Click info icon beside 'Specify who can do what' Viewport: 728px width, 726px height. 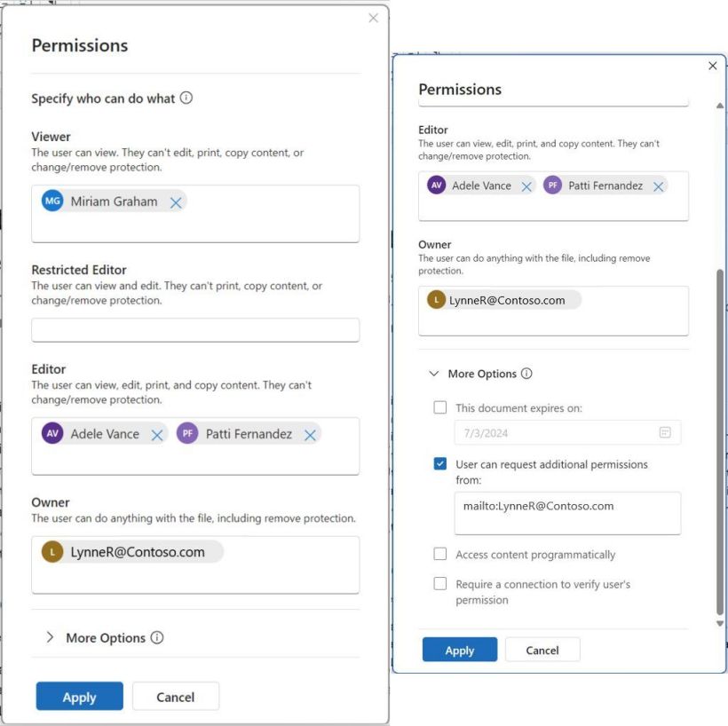(x=186, y=99)
